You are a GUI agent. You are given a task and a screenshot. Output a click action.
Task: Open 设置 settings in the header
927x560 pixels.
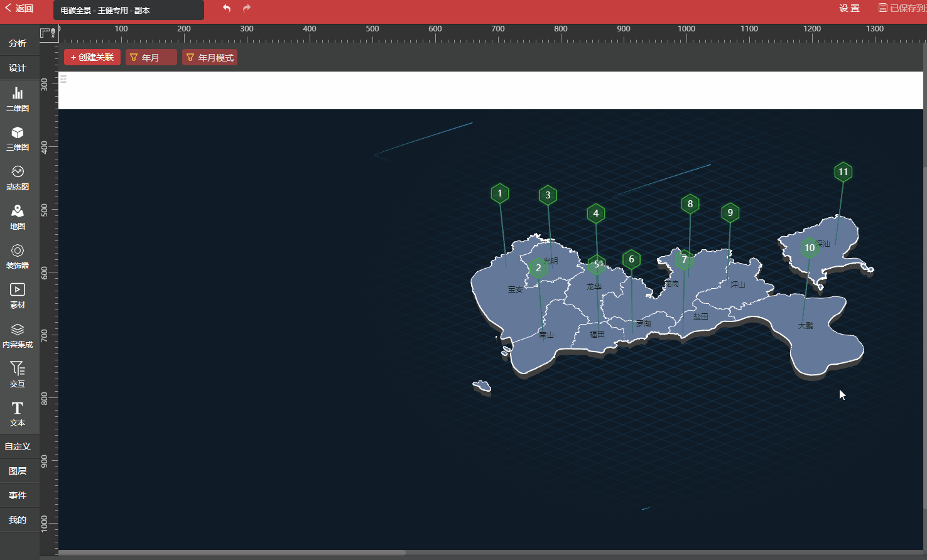[849, 8]
